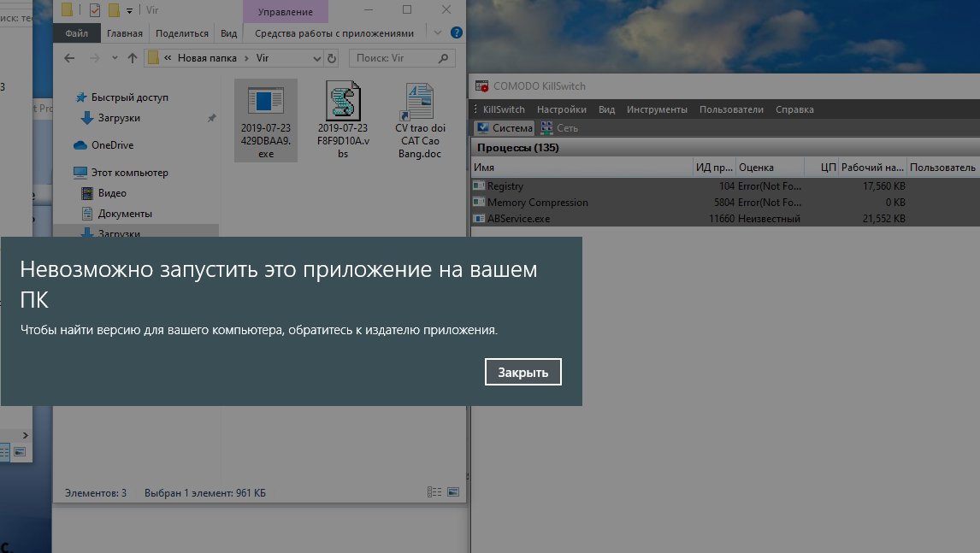The height and width of the screenshot is (553, 980).
Task: Switch to Система tab in KillSwitch
Action: (x=505, y=128)
